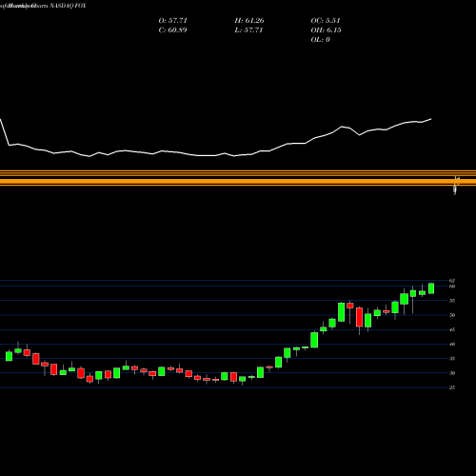476x476 pixels.
Task: Select the close value C: 60.89
Action: [x=172, y=30]
